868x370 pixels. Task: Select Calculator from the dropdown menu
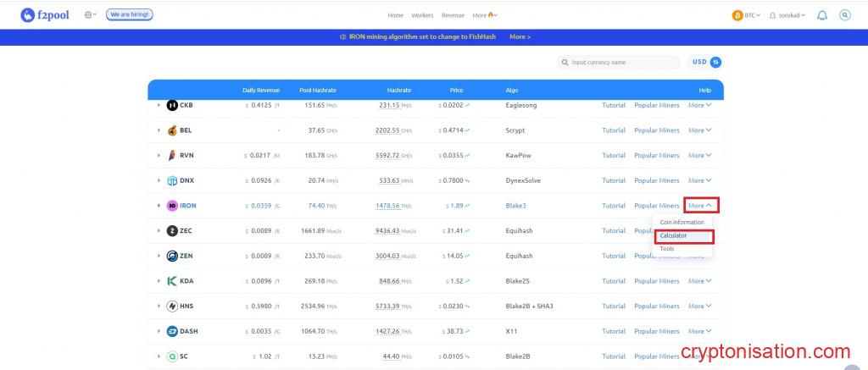[x=674, y=235]
